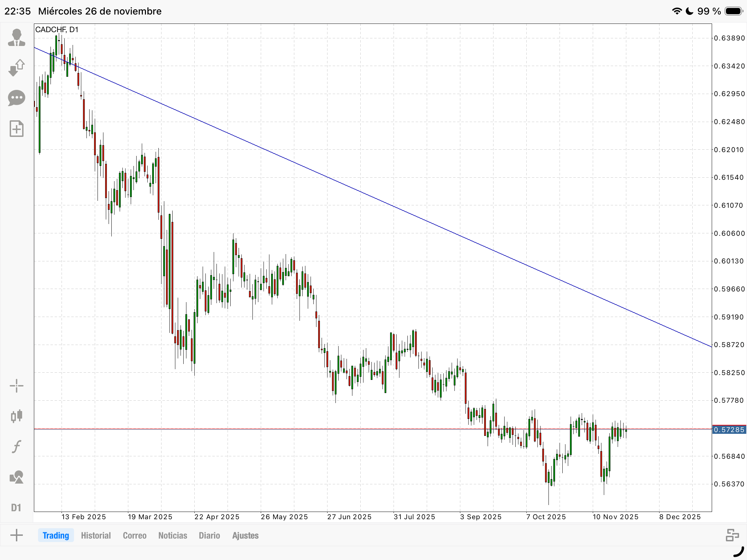Viewport: 747px width, 560px height.
Task: Open new order buy/sell arrows icon
Action: click(16, 68)
